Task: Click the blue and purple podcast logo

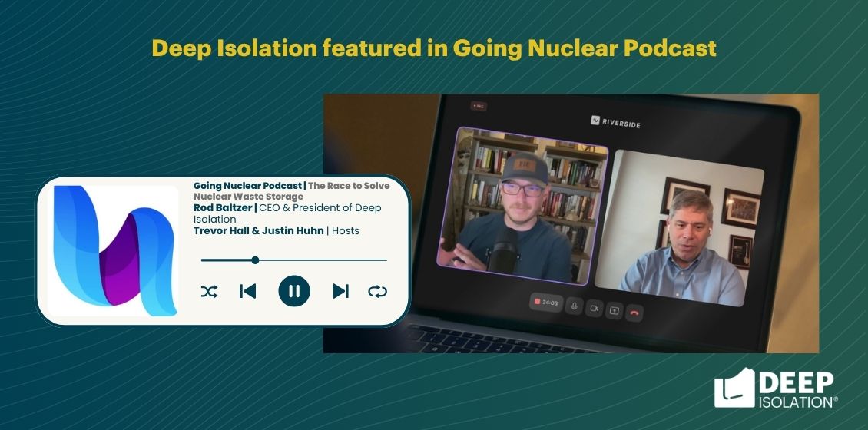Action: [115, 250]
